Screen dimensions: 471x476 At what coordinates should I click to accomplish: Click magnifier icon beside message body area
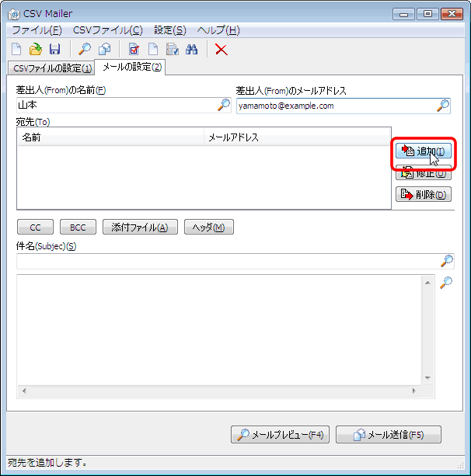(x=446, y=283)
